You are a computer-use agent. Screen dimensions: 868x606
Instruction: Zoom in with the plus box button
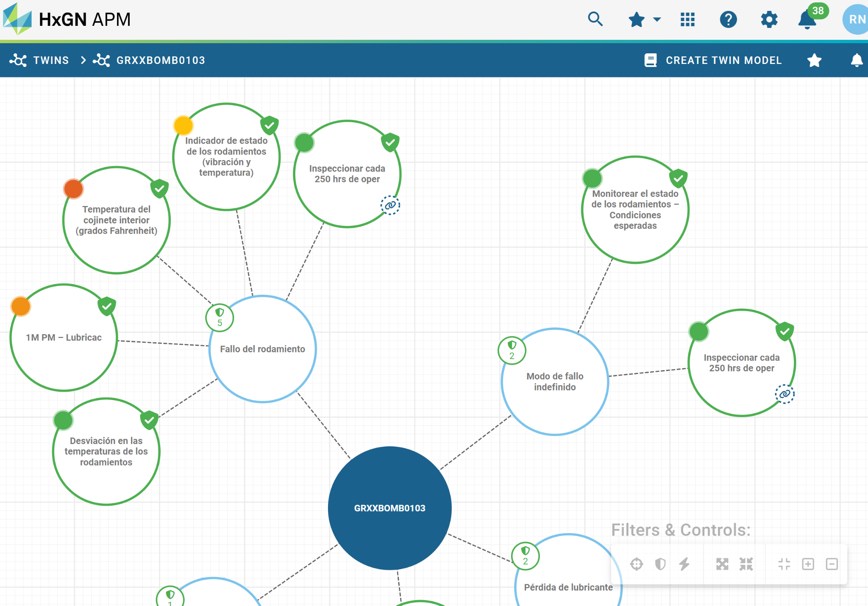click(x=808, y=564)
